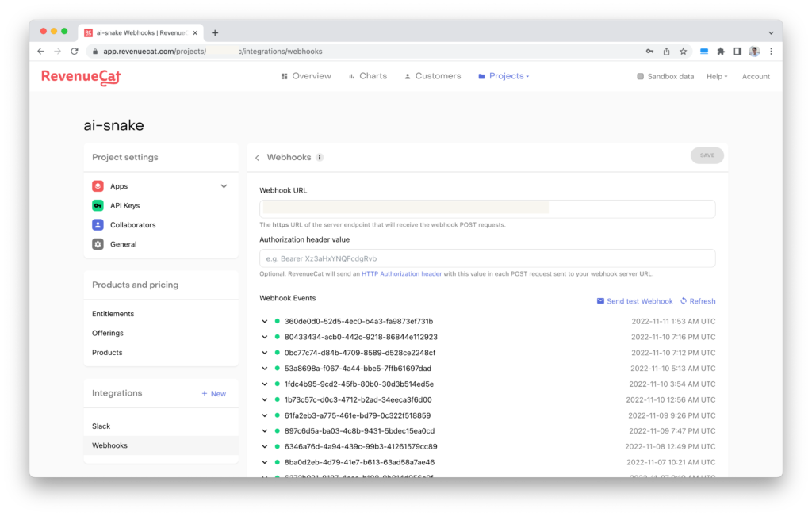Expand webhook event 1fdc4b95-9cd2-45fb-80b0-30d3b514ed5e
The width and height of the screenshot is (812, 516).
[x=265, y=384]
